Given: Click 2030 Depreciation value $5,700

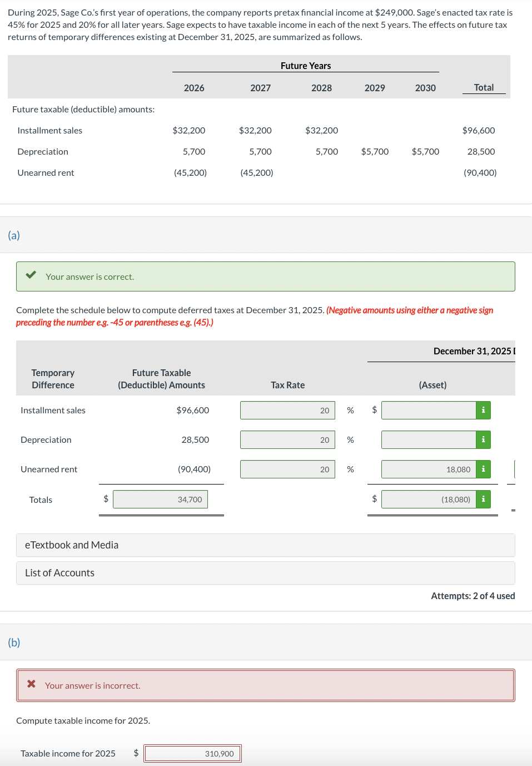Looking at the screenshot, I should (426, 151).
